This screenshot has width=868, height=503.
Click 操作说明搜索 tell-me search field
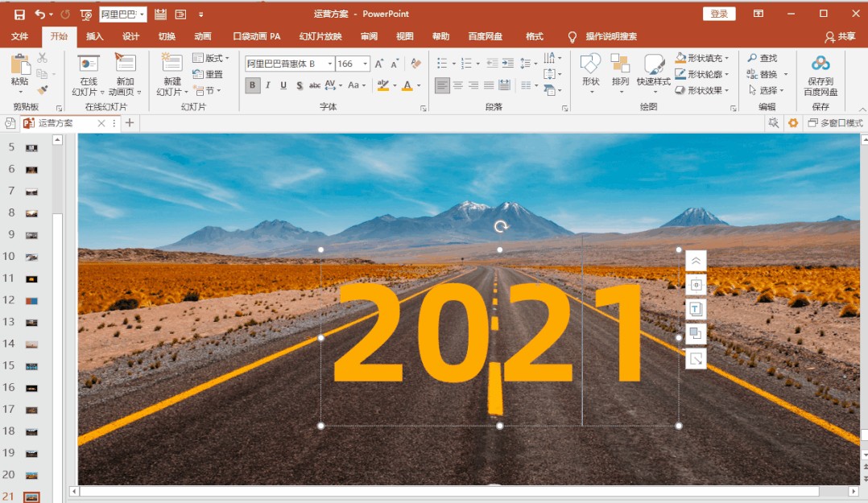(x=611, y=36)
